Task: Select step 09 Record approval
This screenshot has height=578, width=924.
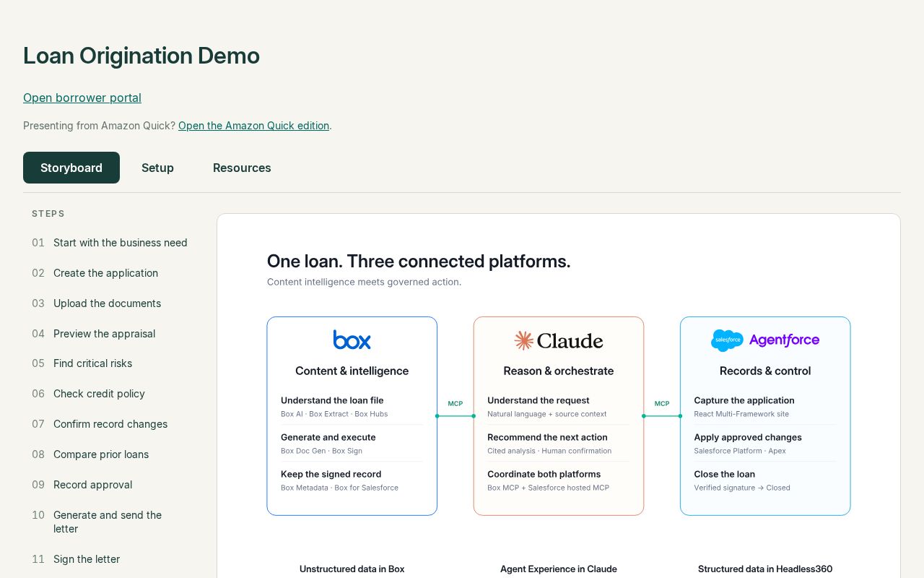Action: tap(110, 485)
